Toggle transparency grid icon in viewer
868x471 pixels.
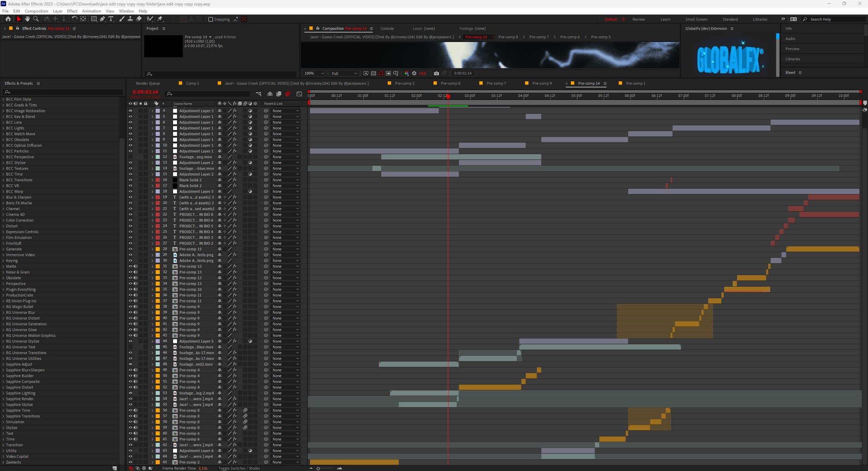pyautogui.click(x=373, y=74)
